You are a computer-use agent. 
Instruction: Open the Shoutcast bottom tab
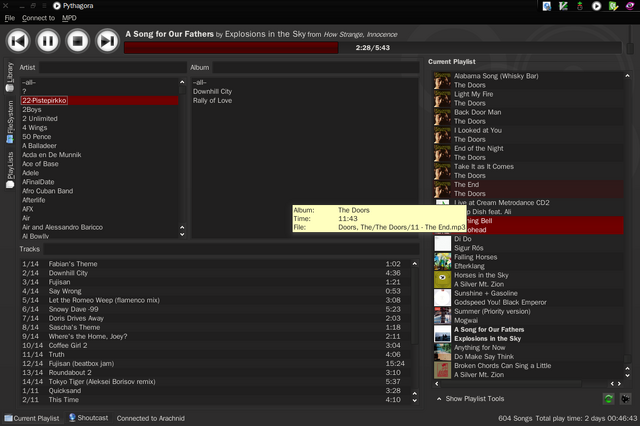tap(89, 418)
